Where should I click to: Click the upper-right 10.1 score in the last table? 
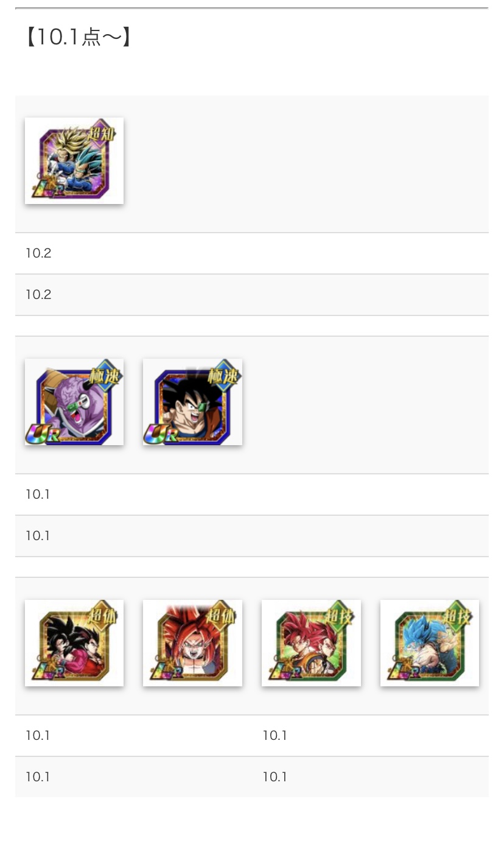[x=275, y=736]
